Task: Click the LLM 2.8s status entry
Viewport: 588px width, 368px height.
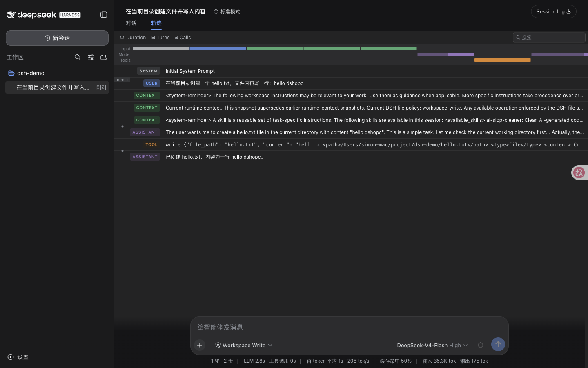Action: tap(254, 361)
